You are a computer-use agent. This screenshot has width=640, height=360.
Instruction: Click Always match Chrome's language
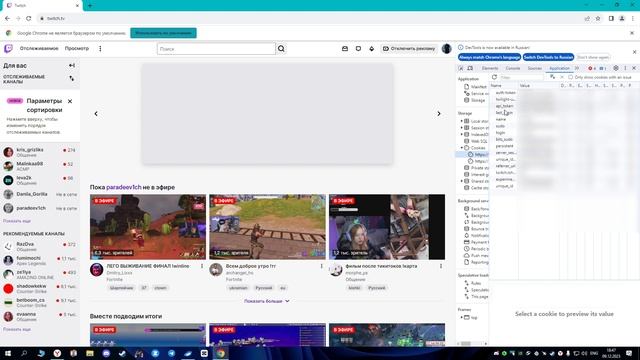(x=489, y=57)
